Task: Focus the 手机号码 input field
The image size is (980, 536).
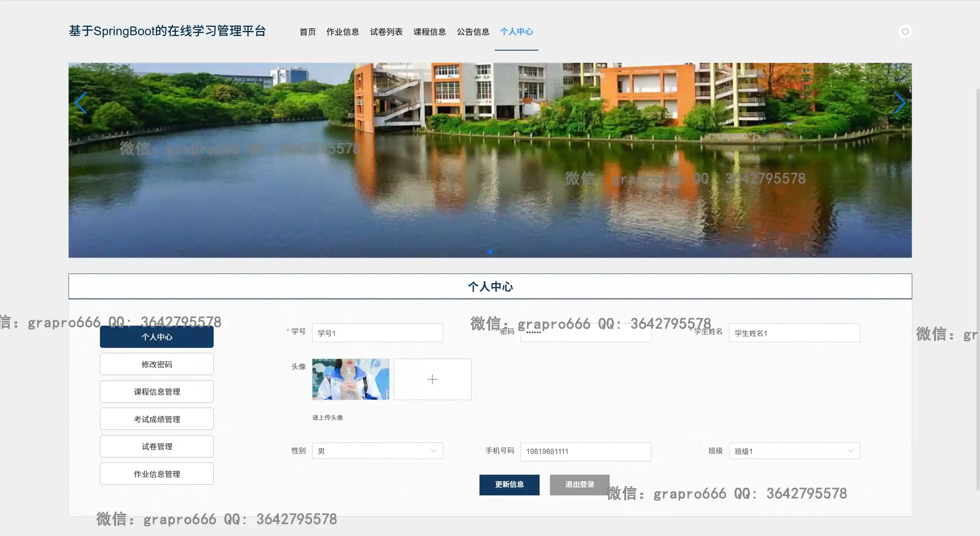Action: [x=585, y=451]
